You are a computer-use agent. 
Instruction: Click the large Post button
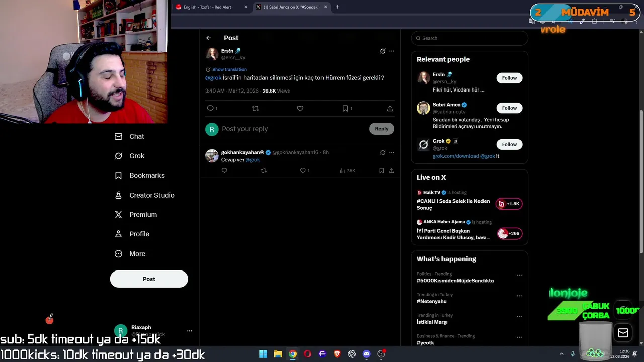tap(149, 279)
